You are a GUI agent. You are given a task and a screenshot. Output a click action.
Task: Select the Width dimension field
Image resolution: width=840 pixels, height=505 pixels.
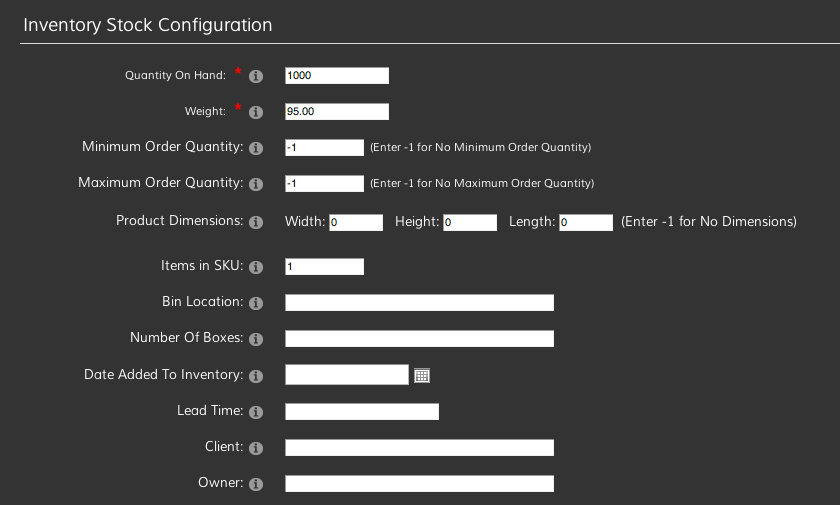(x=356, y=222)
